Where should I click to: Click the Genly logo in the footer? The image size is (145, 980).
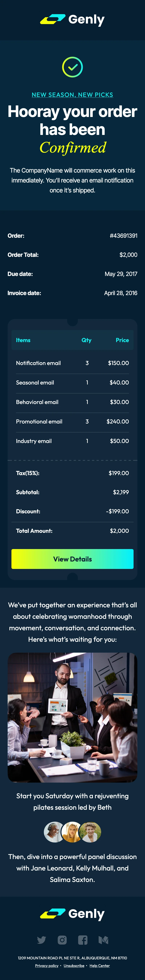[72, 914]
